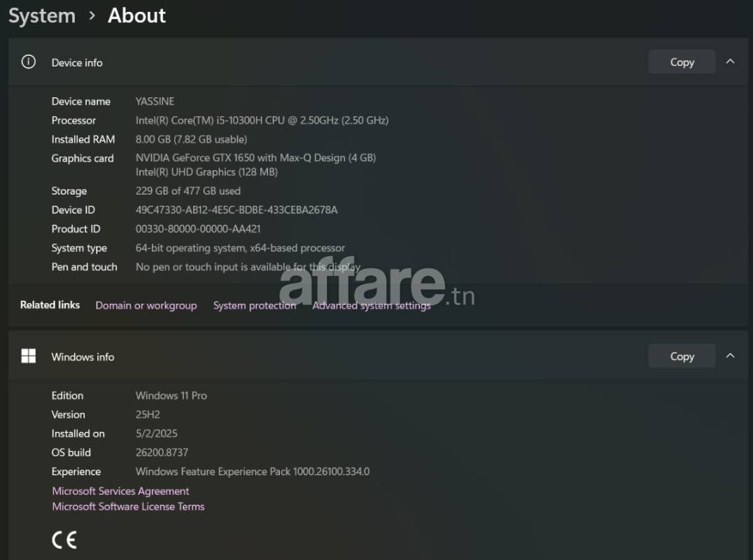Click the Device ID label
This screenshot has width=753, height=560.
73,210
